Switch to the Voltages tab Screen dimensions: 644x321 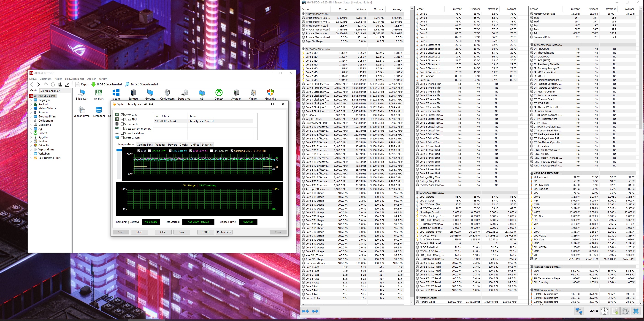click(x=160, y=145)
